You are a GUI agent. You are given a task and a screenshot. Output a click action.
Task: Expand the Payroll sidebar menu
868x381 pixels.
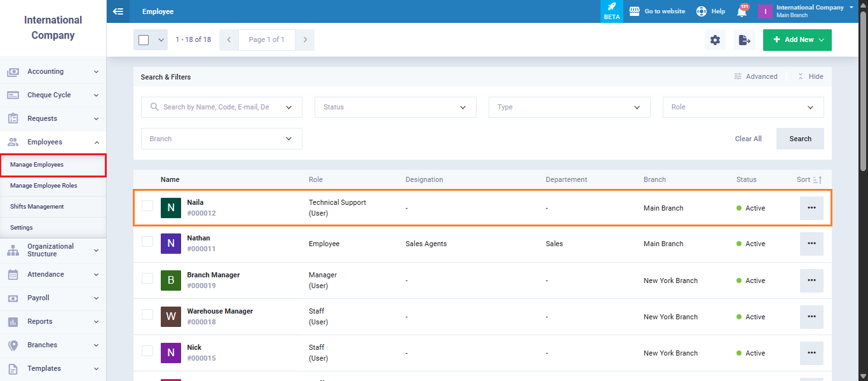pyautogui.click(x=53, y=298)
